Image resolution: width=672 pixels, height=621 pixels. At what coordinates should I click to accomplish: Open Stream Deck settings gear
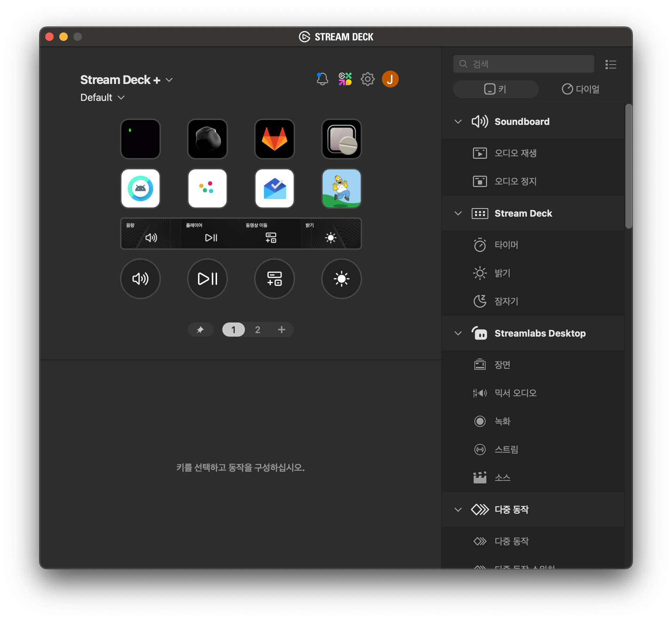pos(367,79)
